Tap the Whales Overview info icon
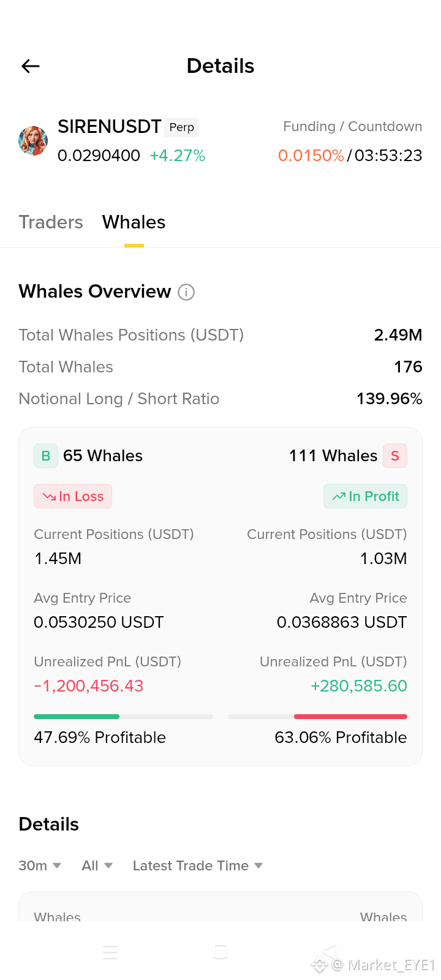Screen dimensions: 441x980 [x=186, y=292]
